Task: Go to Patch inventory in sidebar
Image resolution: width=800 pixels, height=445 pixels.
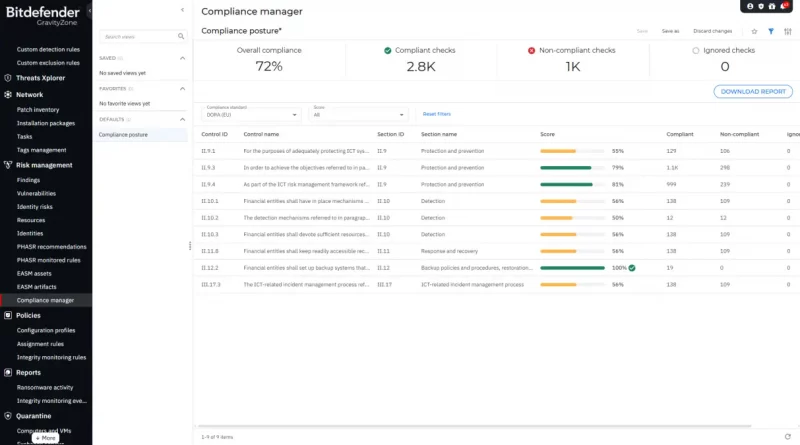Action: point(38,109)
